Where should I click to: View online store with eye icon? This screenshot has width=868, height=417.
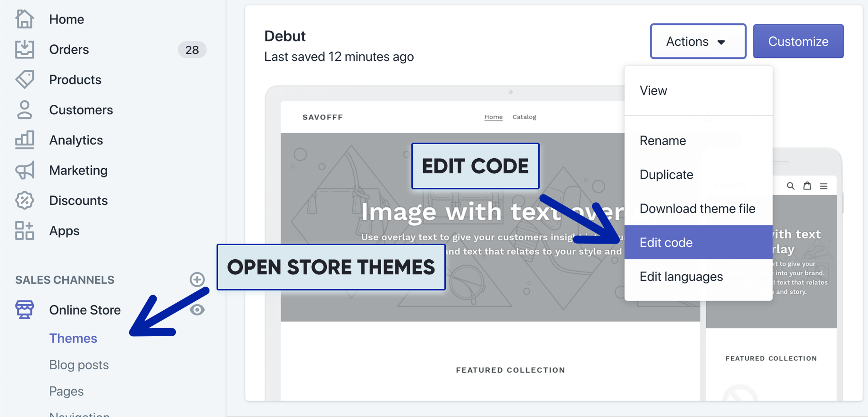pos(197,310)
